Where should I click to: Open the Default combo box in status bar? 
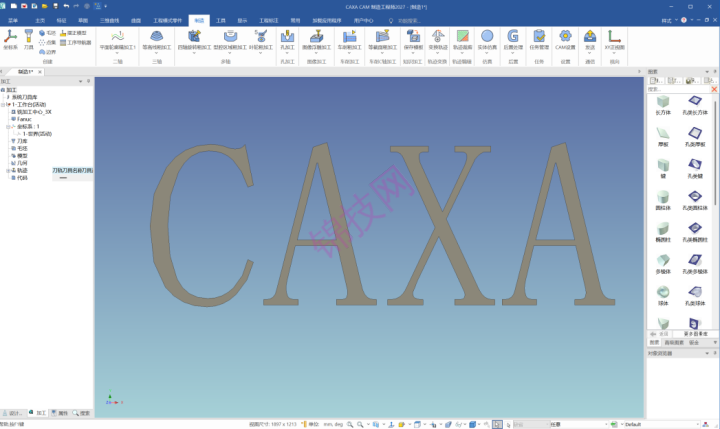pos(662,424)
